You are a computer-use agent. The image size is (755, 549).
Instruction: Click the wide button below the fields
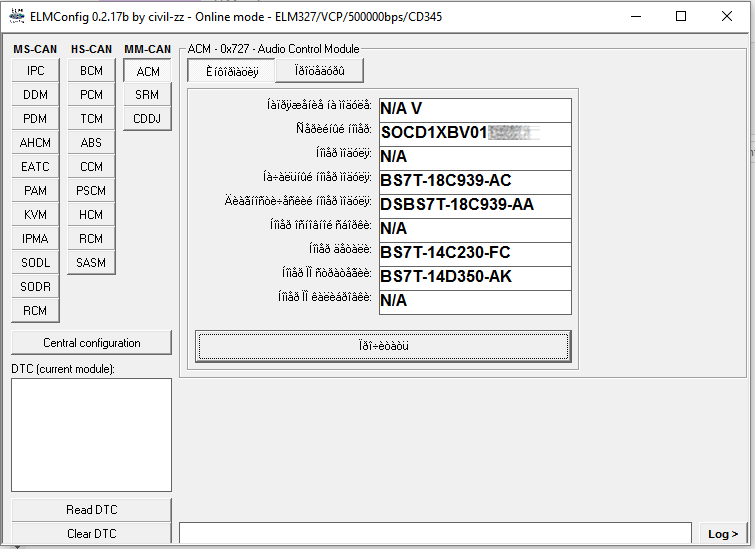(384, 346)
